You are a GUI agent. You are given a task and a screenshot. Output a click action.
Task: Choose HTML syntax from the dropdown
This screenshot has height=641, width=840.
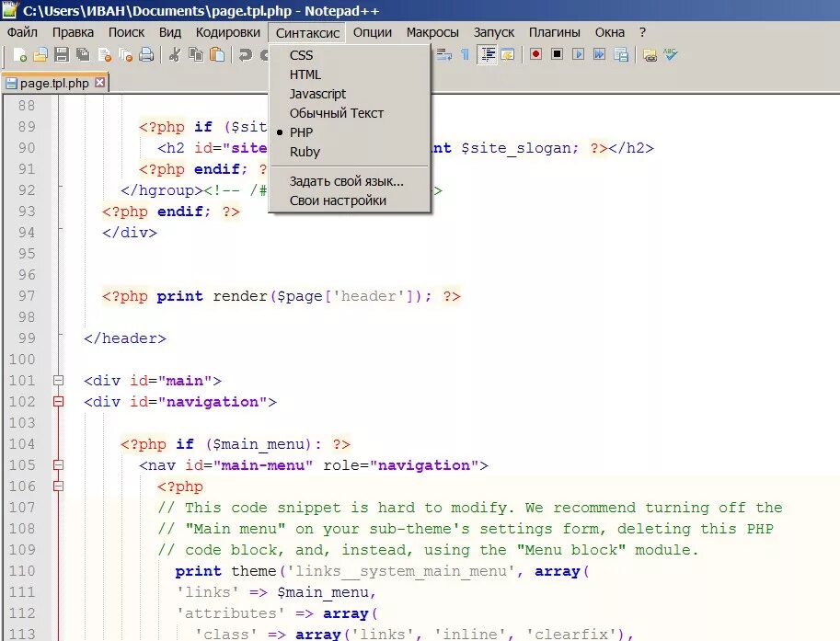tap(305, 74)
